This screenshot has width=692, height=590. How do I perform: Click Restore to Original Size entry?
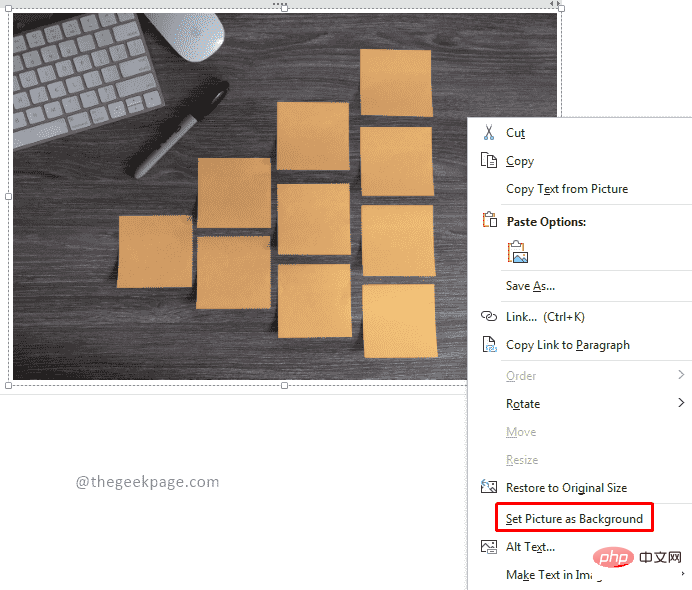(567, 488)
